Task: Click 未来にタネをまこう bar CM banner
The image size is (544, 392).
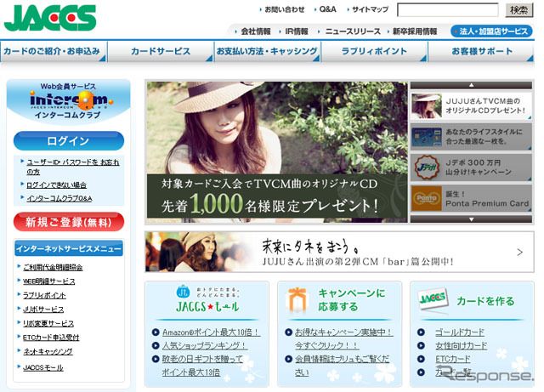Action: coord(339,252)
